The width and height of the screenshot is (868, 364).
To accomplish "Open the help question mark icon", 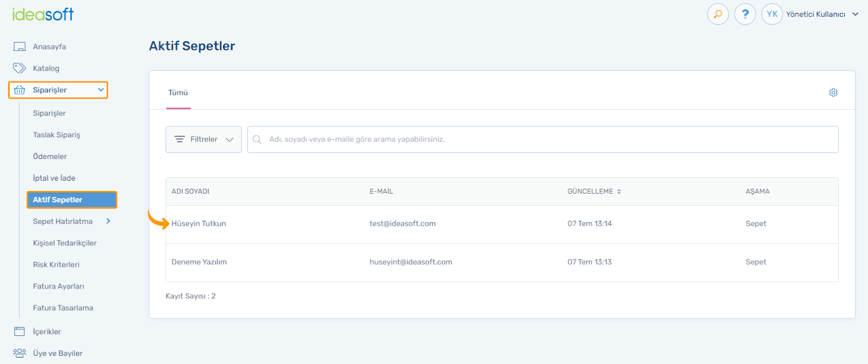I will (745, 14).
